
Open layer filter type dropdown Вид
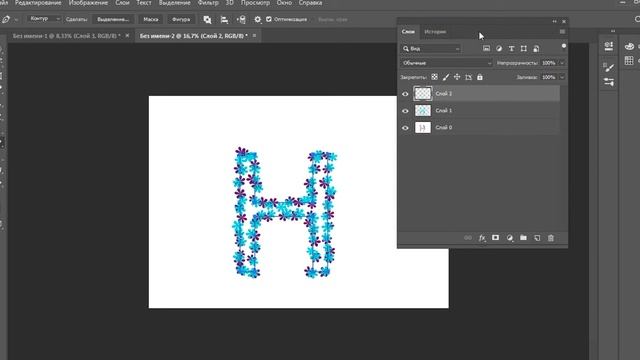431,49
